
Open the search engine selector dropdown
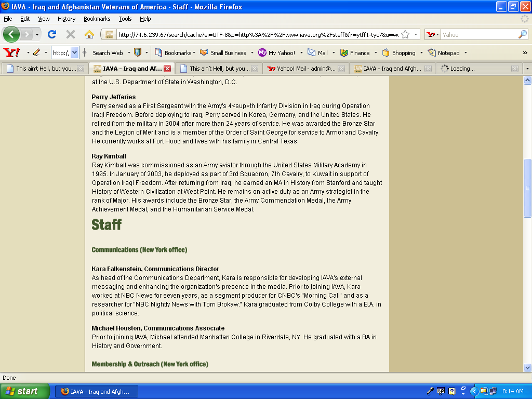click(433, 35)
